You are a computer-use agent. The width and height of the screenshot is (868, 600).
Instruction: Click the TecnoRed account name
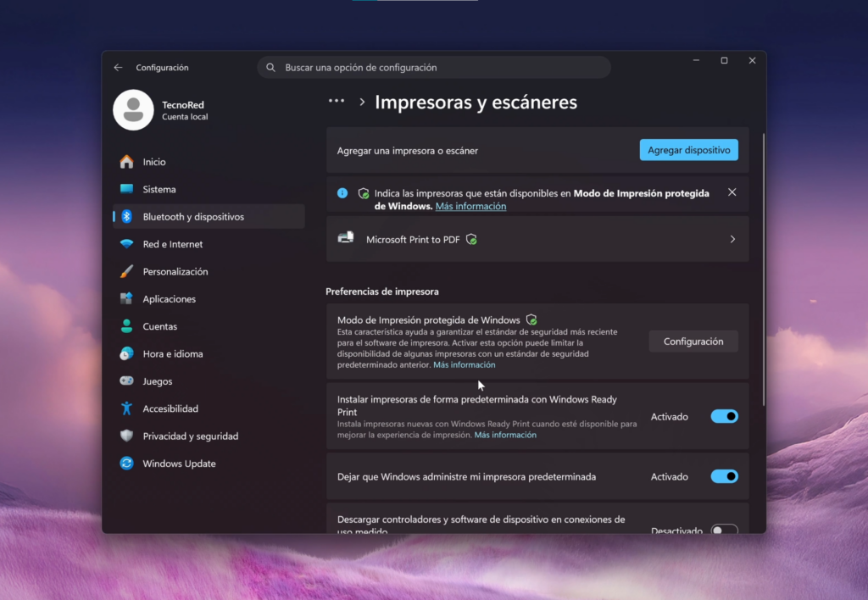[183, 104]
